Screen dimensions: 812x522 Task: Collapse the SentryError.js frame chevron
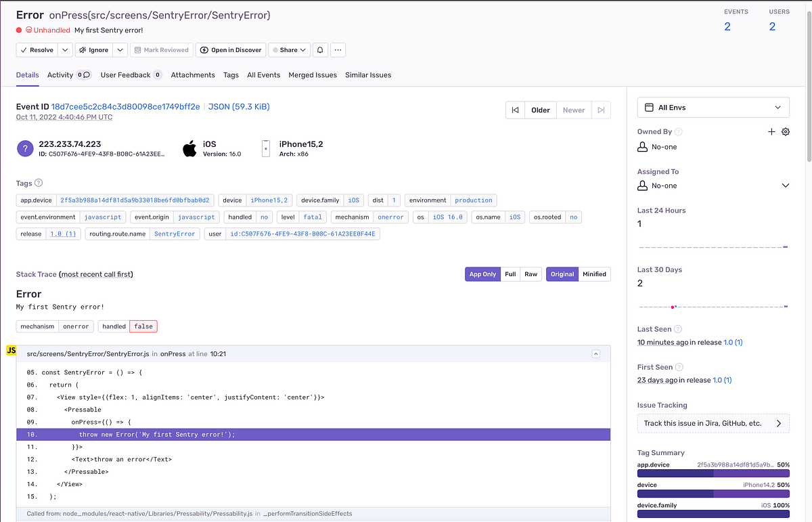tap(595, 353)
